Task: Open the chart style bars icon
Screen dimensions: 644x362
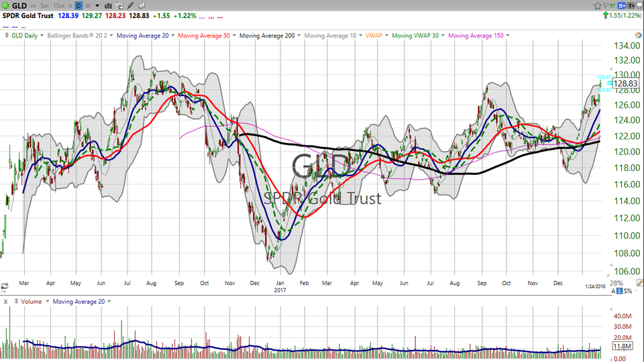Action: pyautogui.click(x=108, y=6)
